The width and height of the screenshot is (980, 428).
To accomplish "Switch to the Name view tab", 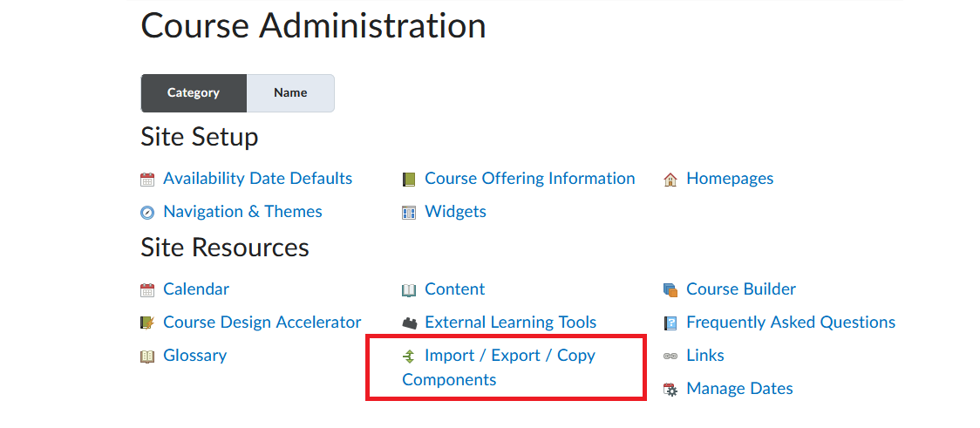I will 290,93.
